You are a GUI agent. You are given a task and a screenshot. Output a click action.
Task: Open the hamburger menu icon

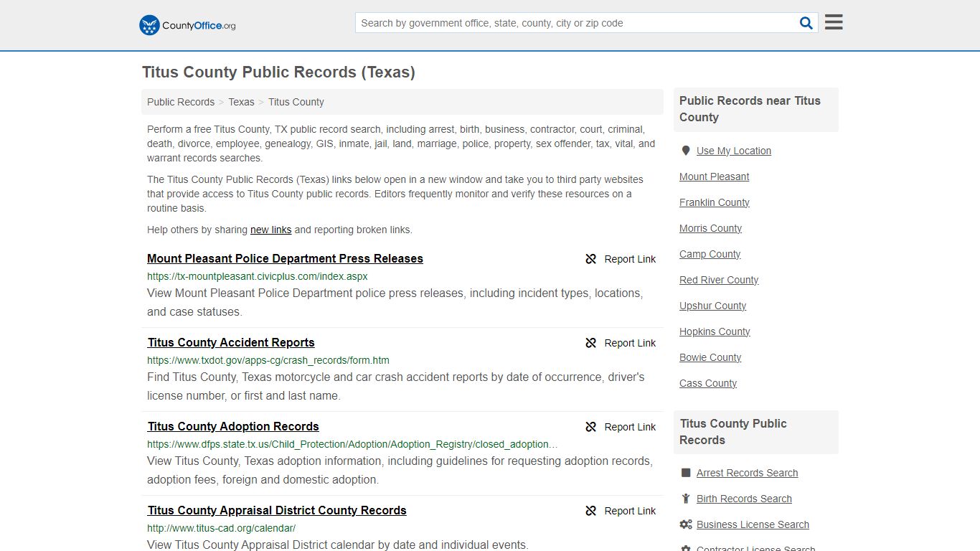[834, 22]
